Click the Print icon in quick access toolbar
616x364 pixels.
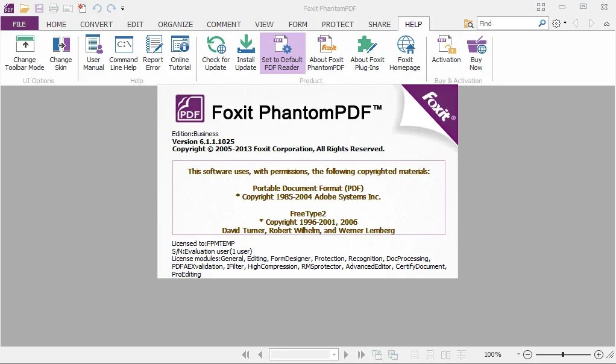coord(54,8)
